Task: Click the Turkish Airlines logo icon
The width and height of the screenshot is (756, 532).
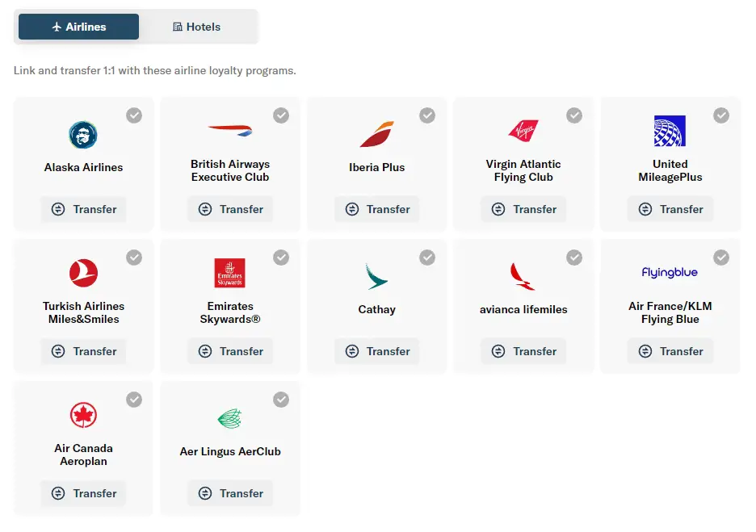Action: click(83, 273)
